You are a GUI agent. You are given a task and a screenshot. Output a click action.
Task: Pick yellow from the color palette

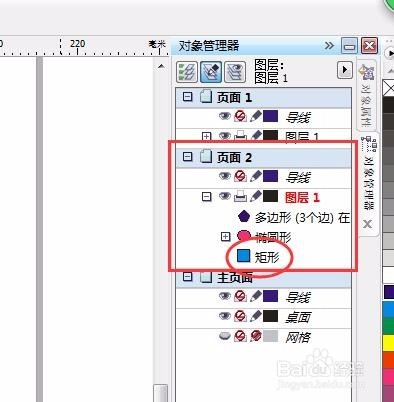[x=388, y=343]
